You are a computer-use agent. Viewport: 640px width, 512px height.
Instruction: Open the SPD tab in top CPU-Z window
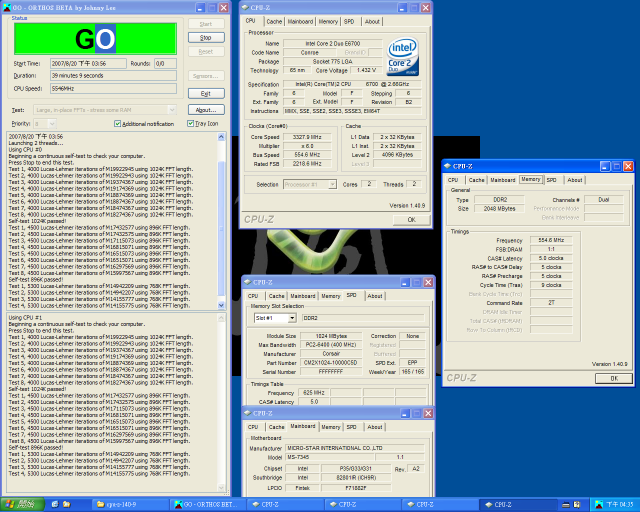pyautogui.click(x=349, y=22)
